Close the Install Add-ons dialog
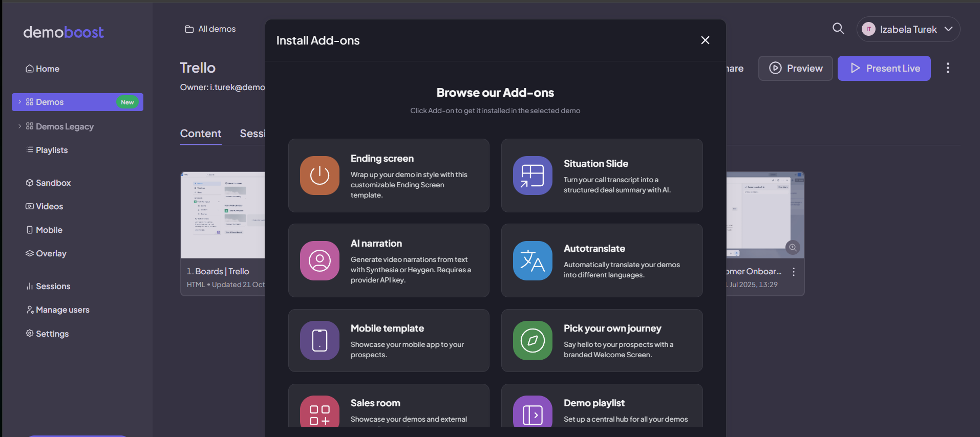Image resolution: width=980 pixels, height=437 pixels. [705, 40]
